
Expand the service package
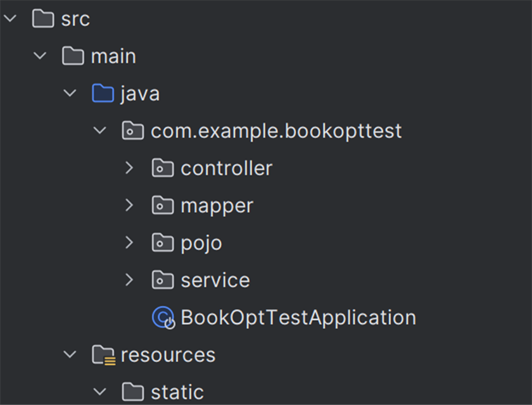129,280
